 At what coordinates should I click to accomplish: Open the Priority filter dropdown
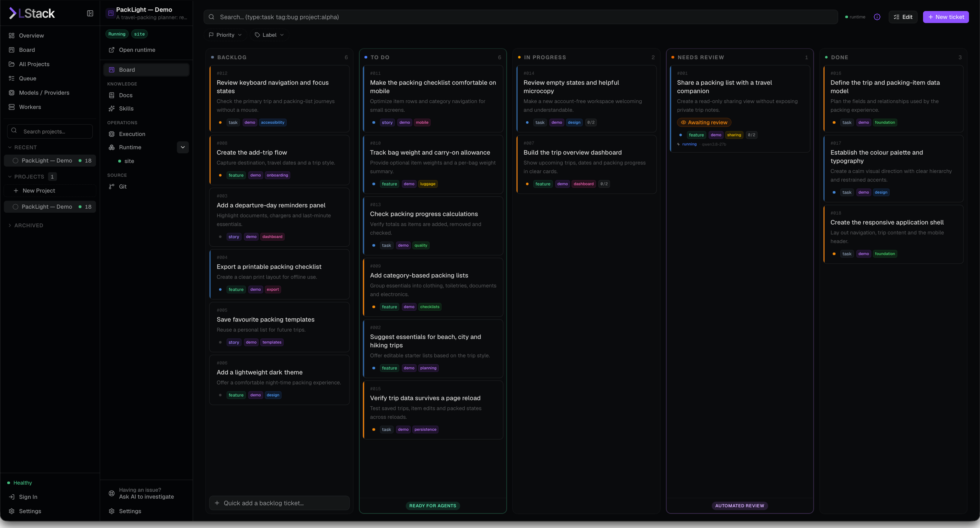pyautogui.click(x=225, y=35)
